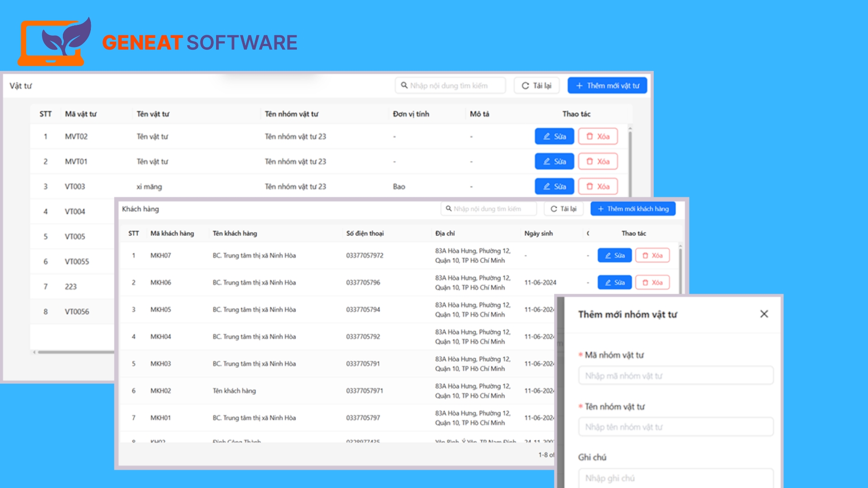The image size is (868, 488).
Task: Select customer code MKH04
Action: click(x=160, y=337)
